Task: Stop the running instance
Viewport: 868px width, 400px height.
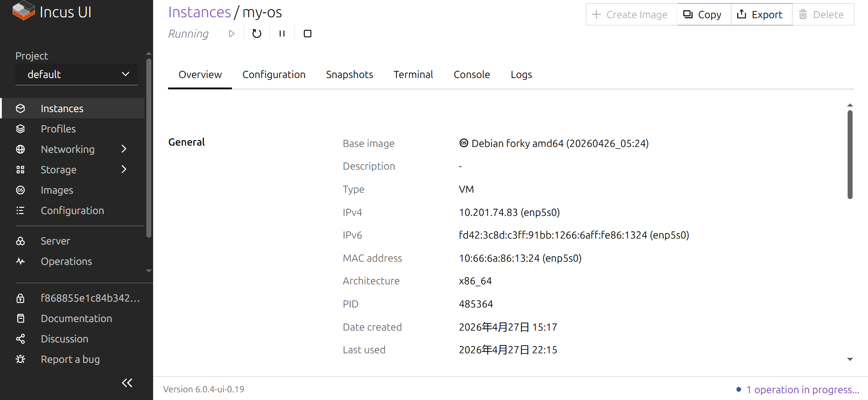Action: [x=307, y=34]
